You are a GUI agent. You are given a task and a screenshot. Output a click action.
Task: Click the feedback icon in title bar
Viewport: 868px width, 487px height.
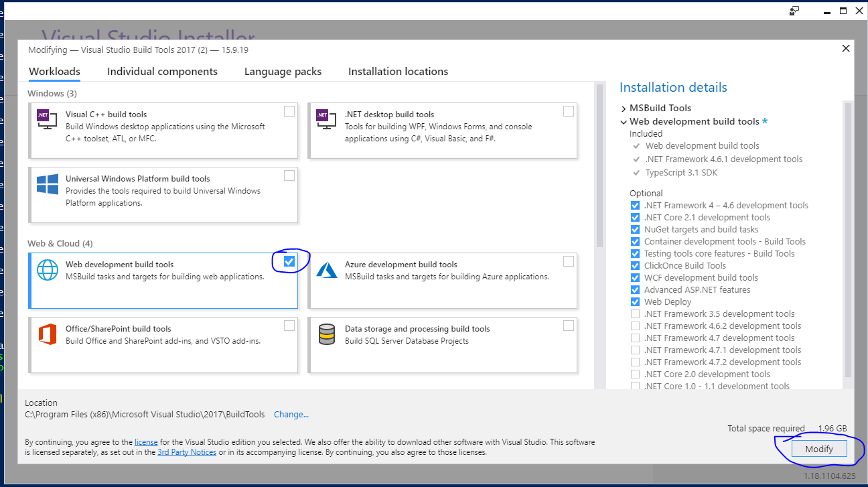point(794,11)
